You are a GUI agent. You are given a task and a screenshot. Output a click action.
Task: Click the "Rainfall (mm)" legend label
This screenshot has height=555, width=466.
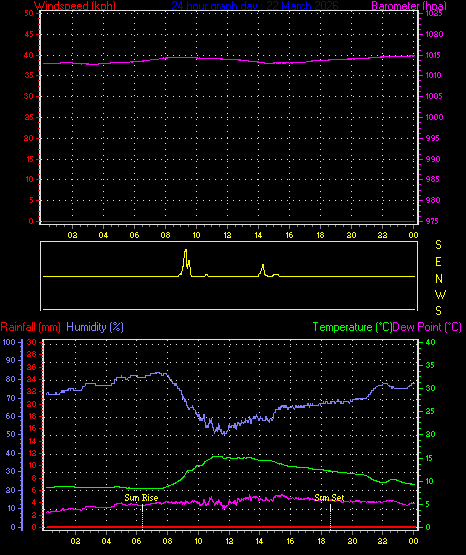pos(30,327)
